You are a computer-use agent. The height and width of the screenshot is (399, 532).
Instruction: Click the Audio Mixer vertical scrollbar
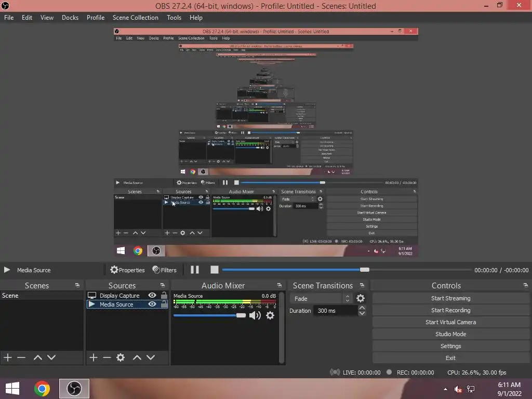pyautogui.click(x=282, y=327)
